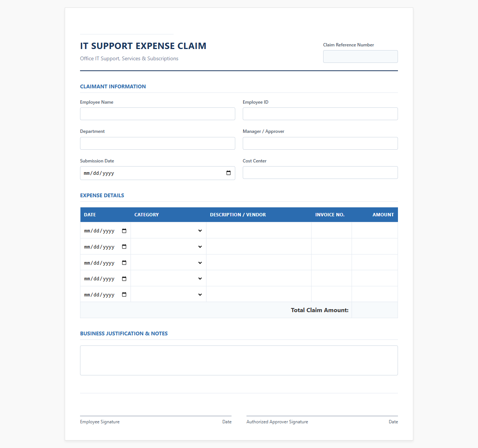The width and height of the screenshot is (478, 448).
Task: Expand Category dropdown in fifth expense row
Action: 168,295
